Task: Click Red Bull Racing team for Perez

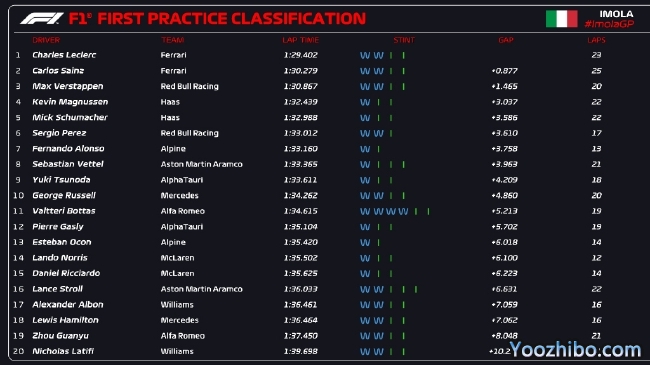Action: 189,133
